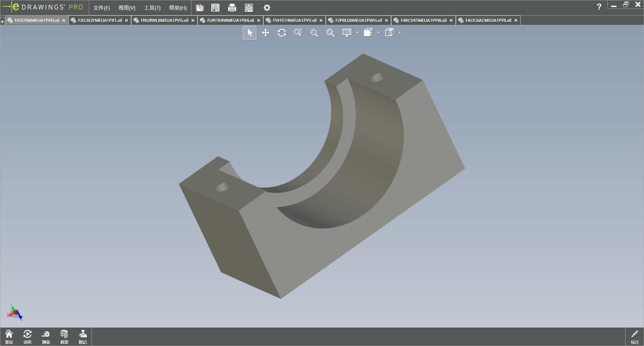The height and width of the screenshot is (346, 644).
Task: Expand the scene display monitor dropdown arrow
Action: (358, 33)
